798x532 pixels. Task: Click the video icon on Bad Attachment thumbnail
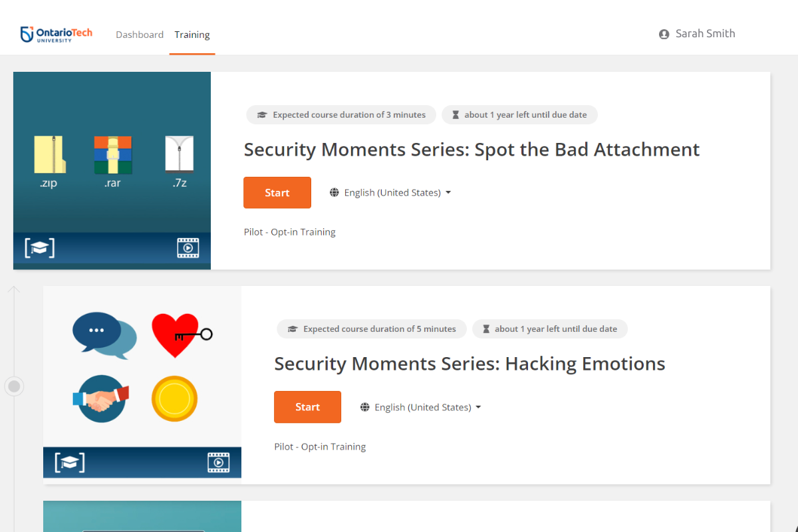pyautogui.click(x=188, y=248)
